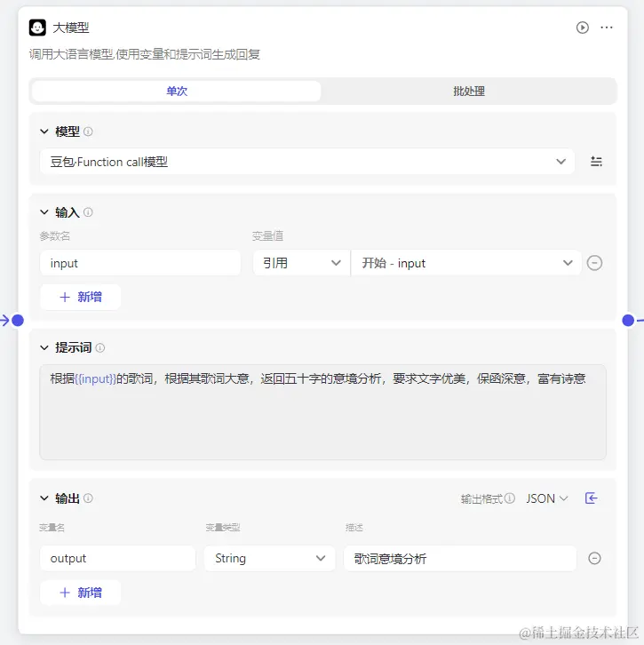
Task: Click 新增 under the input section
Action: click(x=81, y=297)
